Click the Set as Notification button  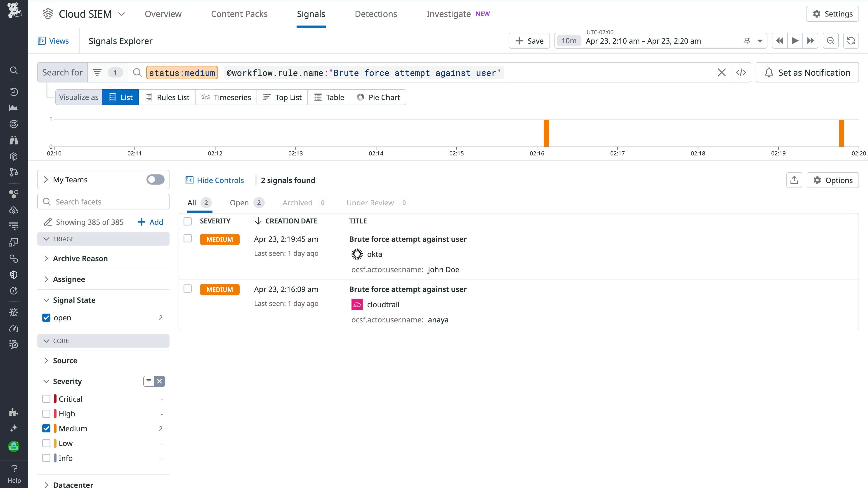[x=807, y=72]
